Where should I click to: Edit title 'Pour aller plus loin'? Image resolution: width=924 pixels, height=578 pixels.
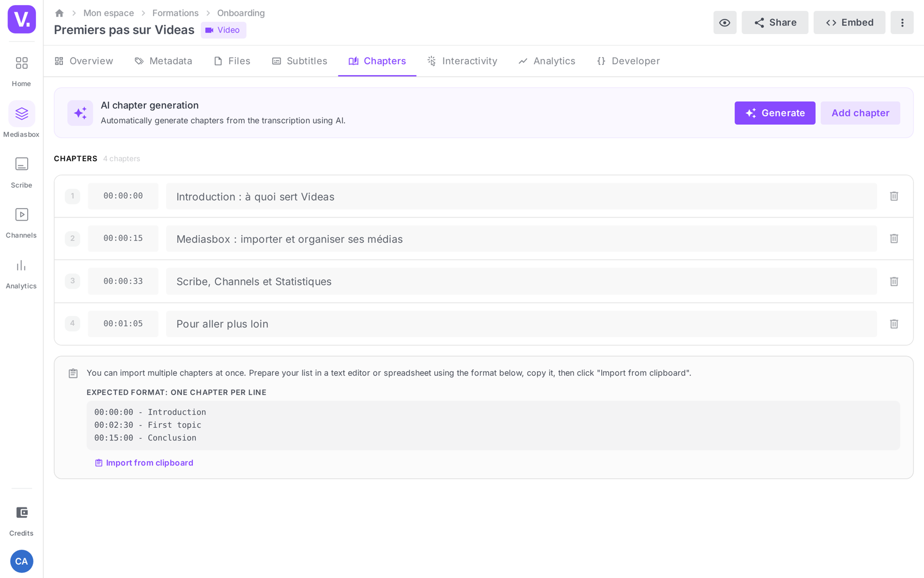[521, 324]
